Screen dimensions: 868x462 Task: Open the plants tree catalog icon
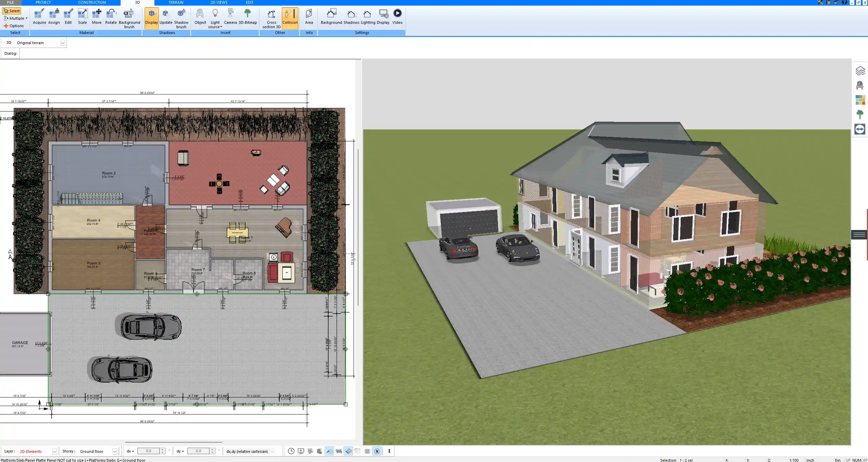pyautogui.click(x=860, y=114)
